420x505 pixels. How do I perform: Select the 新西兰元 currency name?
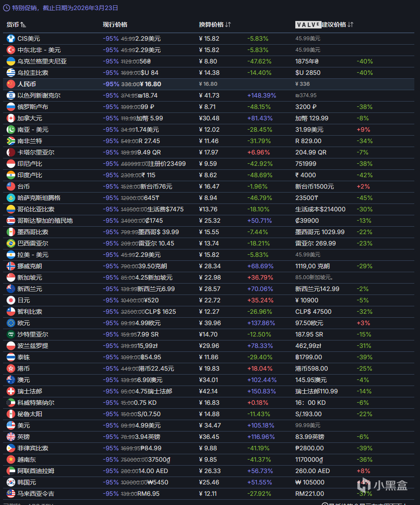30,289
